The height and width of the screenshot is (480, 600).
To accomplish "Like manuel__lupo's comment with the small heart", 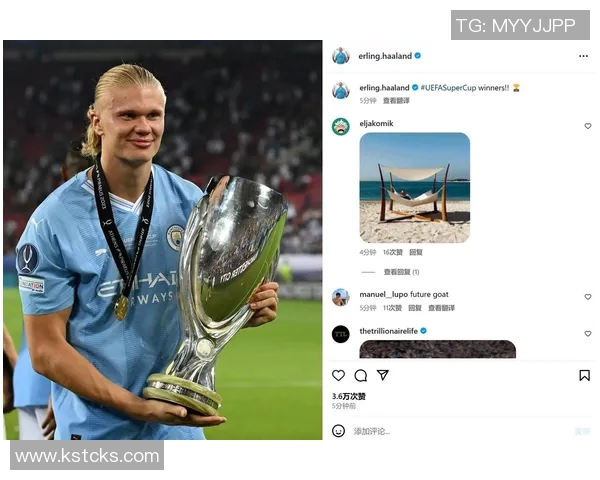I will [x=588, y=297].
